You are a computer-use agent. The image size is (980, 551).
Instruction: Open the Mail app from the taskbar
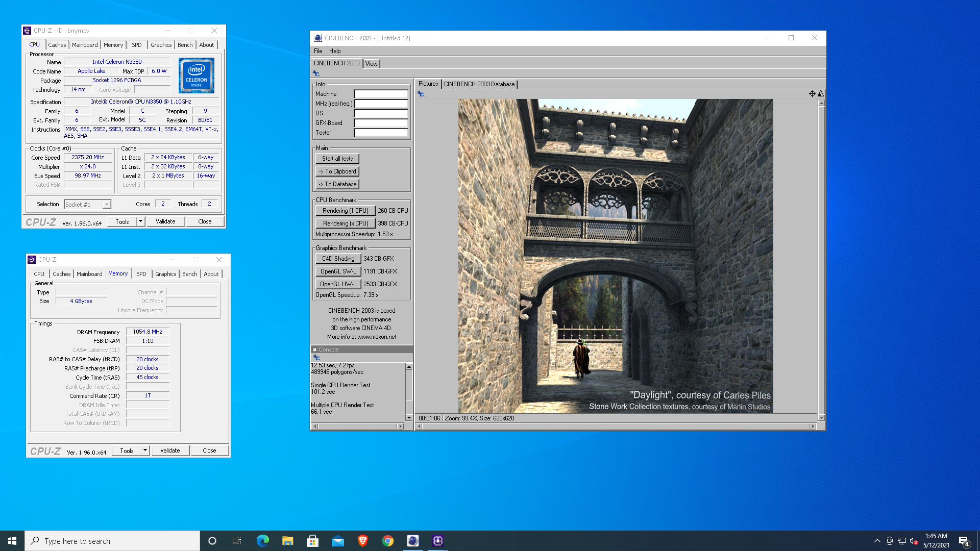point(337,541)
